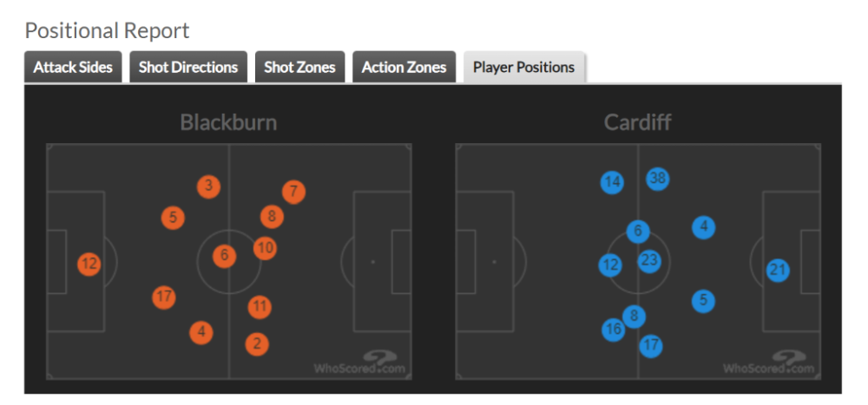Click Cardiff player 21 blue marker
Screen dimensions: 868x405
pyautogui.click(x=778, y=271)
